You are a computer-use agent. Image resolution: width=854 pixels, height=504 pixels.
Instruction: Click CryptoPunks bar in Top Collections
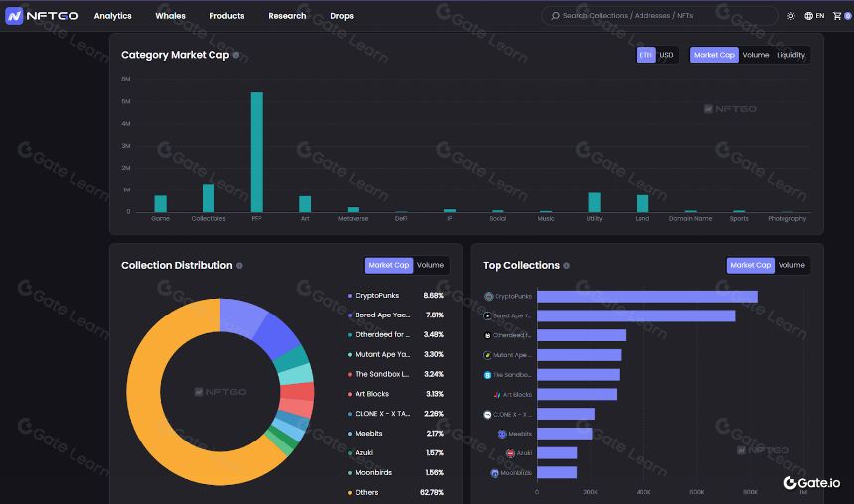pos(647,296)
